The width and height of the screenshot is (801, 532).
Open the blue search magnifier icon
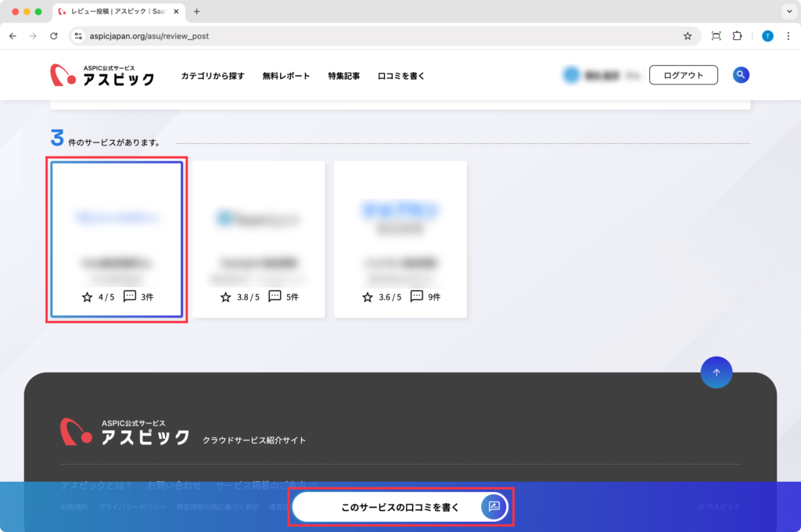[x=741, y=75]
